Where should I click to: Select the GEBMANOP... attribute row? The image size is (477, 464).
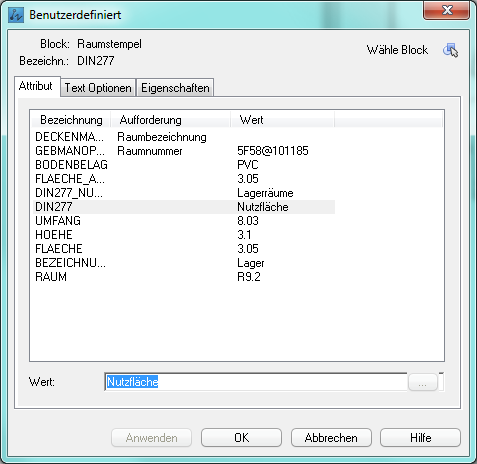tap(185, 151)
